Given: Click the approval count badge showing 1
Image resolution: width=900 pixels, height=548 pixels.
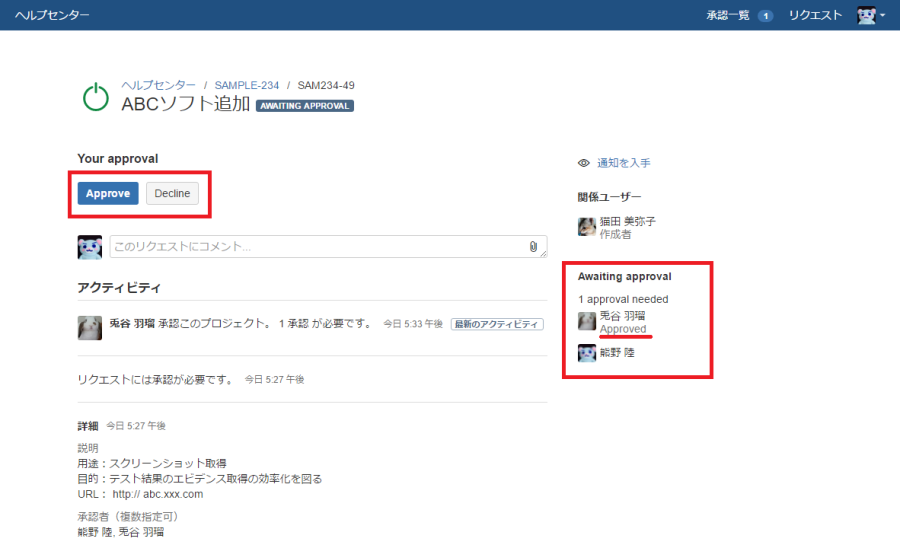Looking at the screenshot, I should coord(765,16).
